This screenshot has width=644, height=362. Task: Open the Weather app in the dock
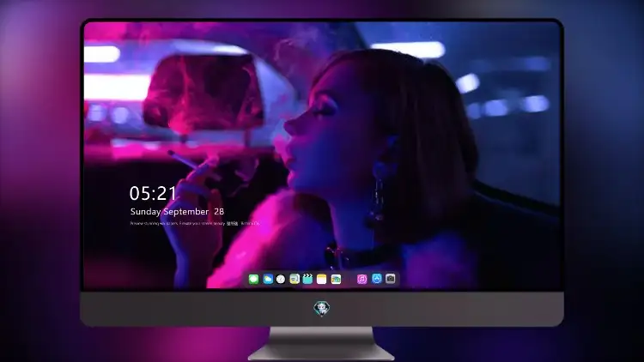pos(268,279)
